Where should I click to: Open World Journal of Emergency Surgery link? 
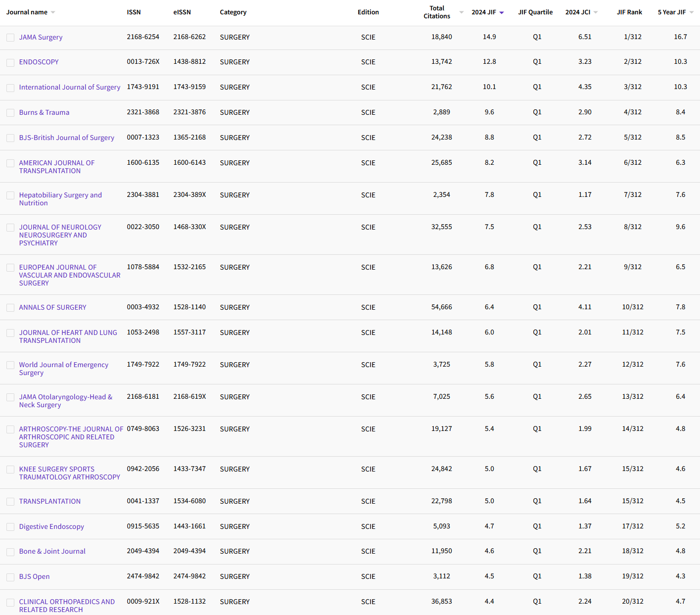point(64,369)
